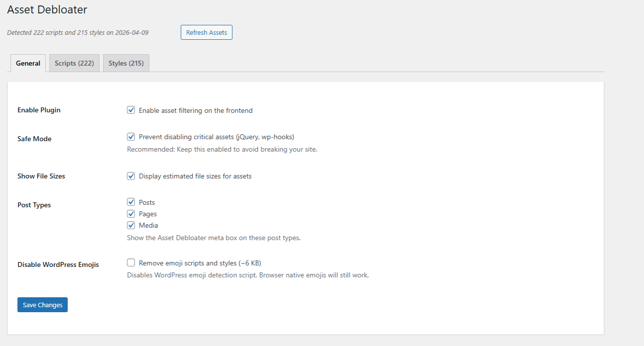
Task: Click the 'Post Types' row heading
Action: pos(34,205)
